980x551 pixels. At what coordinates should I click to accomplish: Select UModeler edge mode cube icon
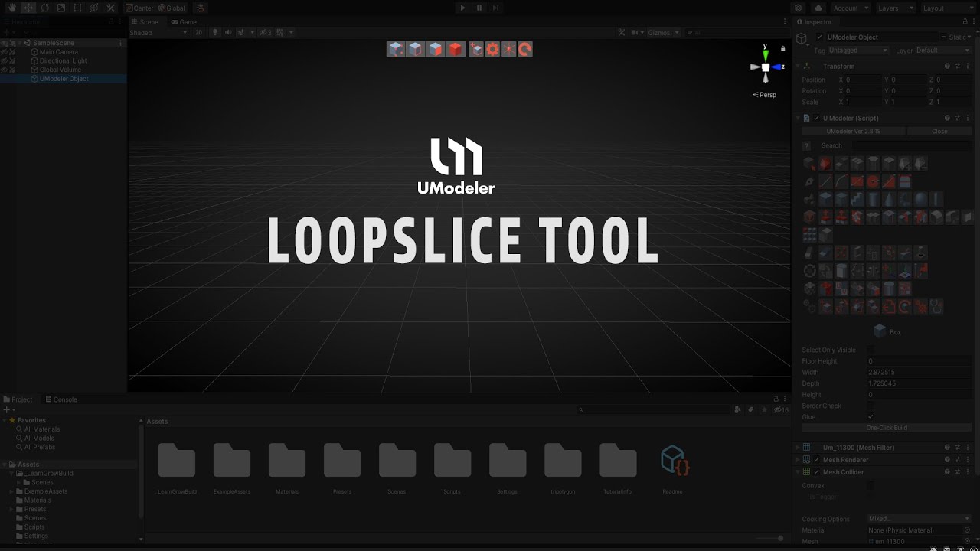[x=415, y=49]
